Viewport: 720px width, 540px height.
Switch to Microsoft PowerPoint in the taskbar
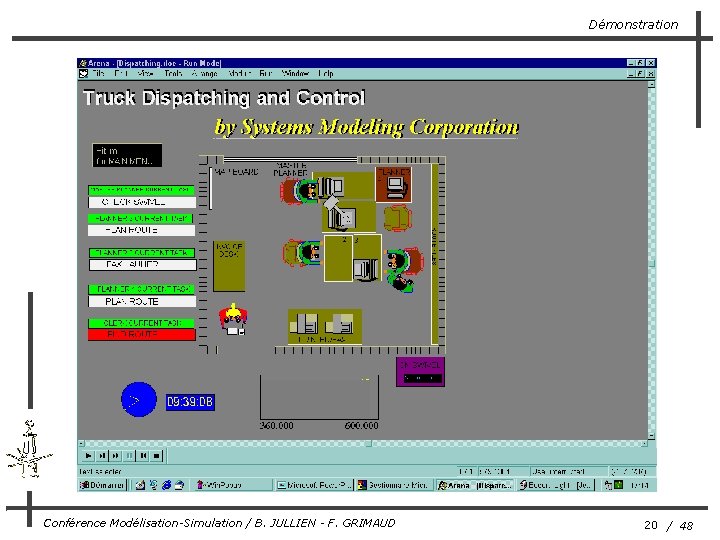coord(314,485)
